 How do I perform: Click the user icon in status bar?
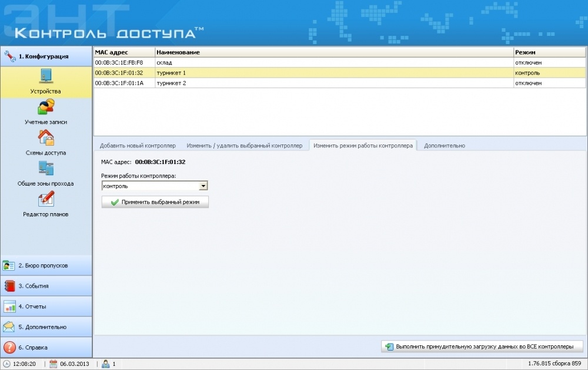pyautogui.click(x=106, y=364)
